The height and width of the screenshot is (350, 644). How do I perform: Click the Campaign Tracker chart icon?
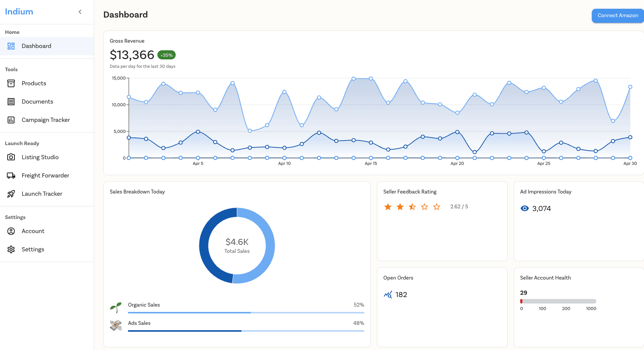point(11,120)
